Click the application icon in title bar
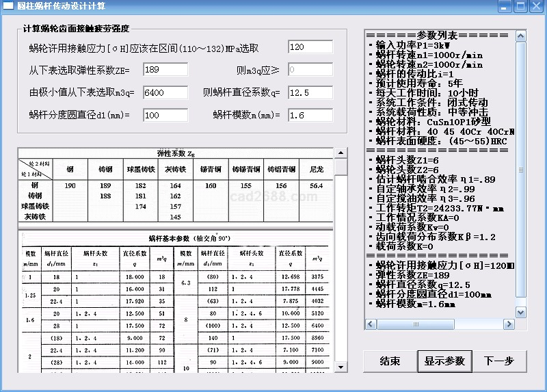Viewport: 547px width, 392px height. 8,6
